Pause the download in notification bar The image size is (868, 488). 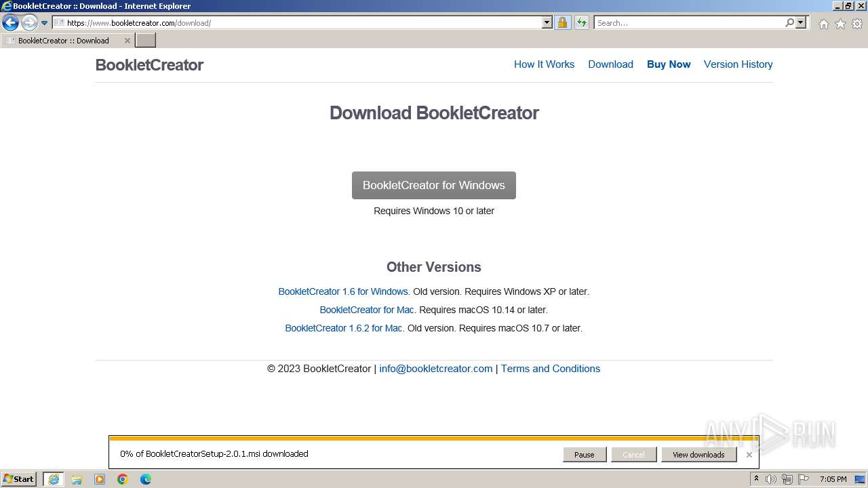(x=585, y=455)
